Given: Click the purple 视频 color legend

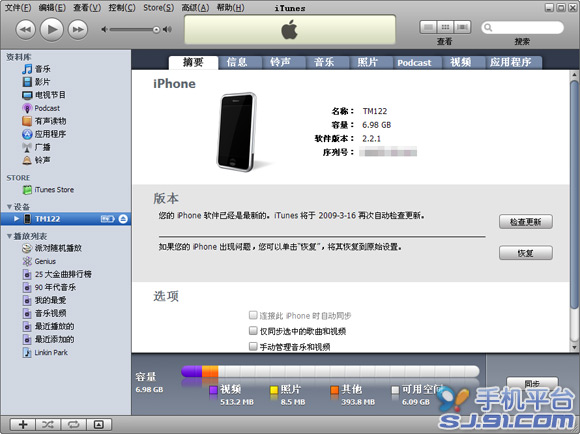Looking at the screenshot, I should point(213,390).
